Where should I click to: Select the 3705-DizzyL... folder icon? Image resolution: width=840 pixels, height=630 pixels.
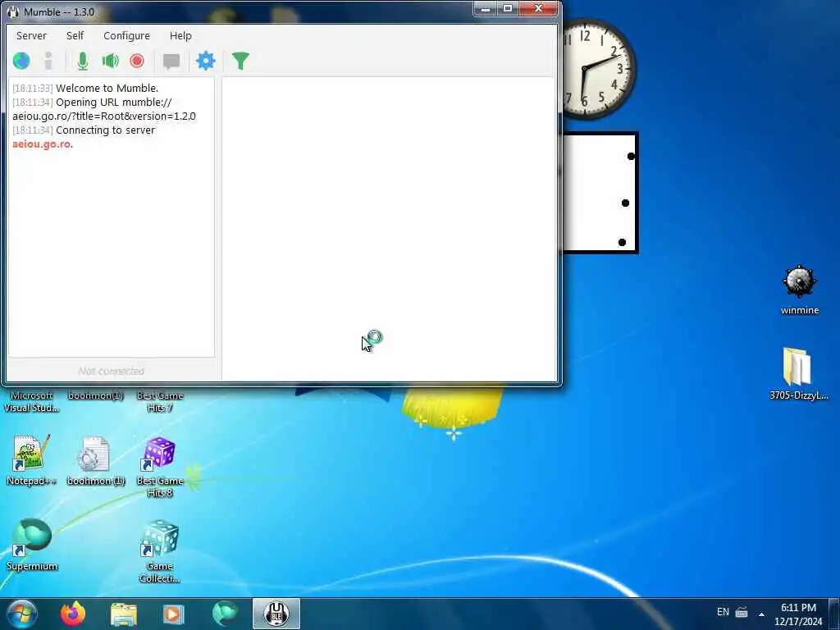click(799, 374)
